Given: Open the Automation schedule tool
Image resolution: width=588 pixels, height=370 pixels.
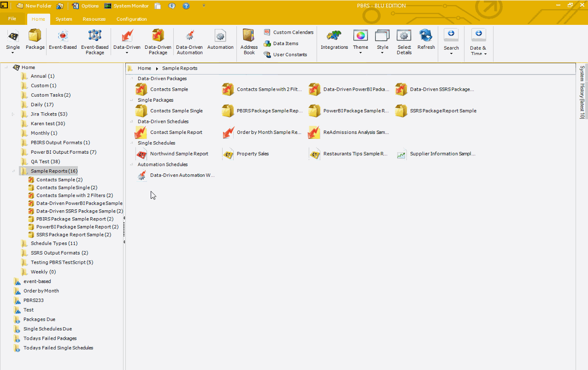Looking at the screenshot, I should 220,39.
